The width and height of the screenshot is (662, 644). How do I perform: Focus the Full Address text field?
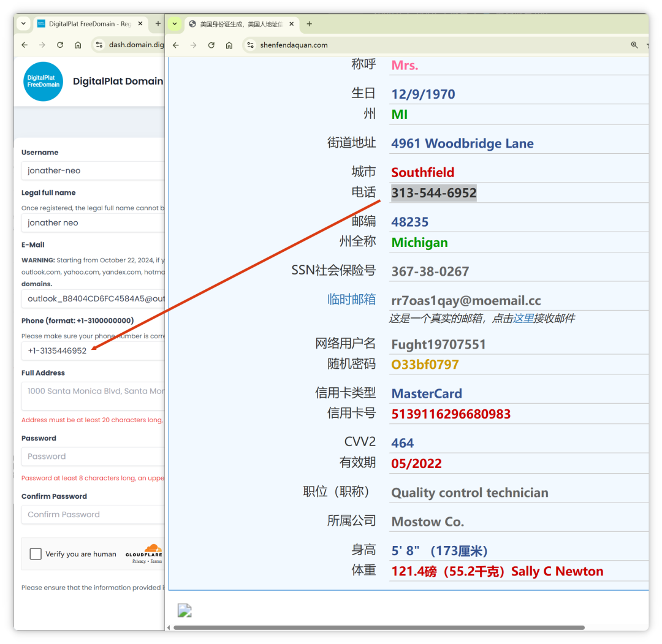pyautogui.click(x=93, y=396)
